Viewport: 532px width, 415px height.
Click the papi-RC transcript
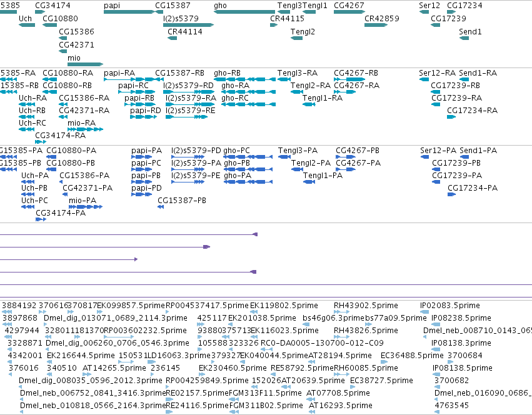pyautogui.click(x=136, y=92)
